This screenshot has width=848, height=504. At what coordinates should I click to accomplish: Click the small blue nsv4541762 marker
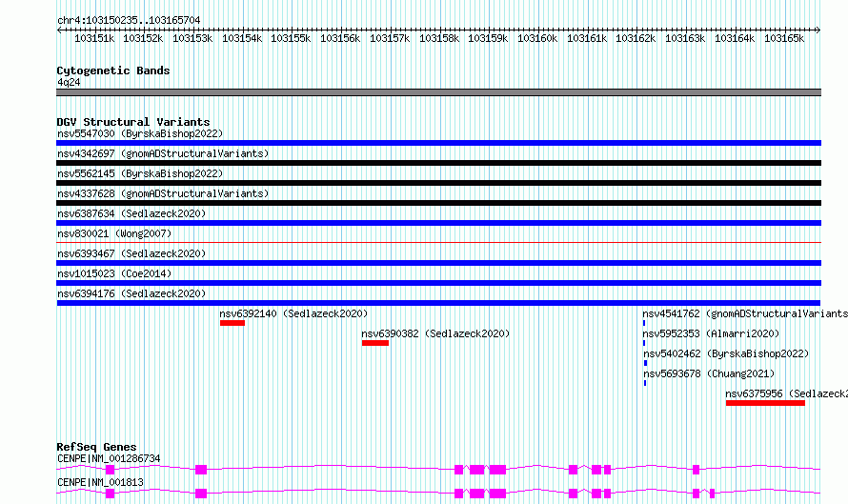(x=644, y=323)
